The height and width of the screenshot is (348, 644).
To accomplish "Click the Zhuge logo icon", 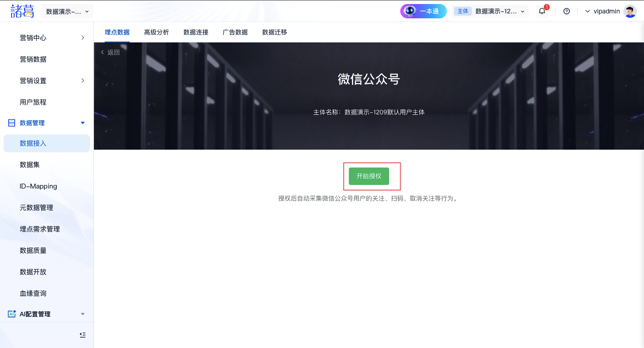I will tap(22, 11).
